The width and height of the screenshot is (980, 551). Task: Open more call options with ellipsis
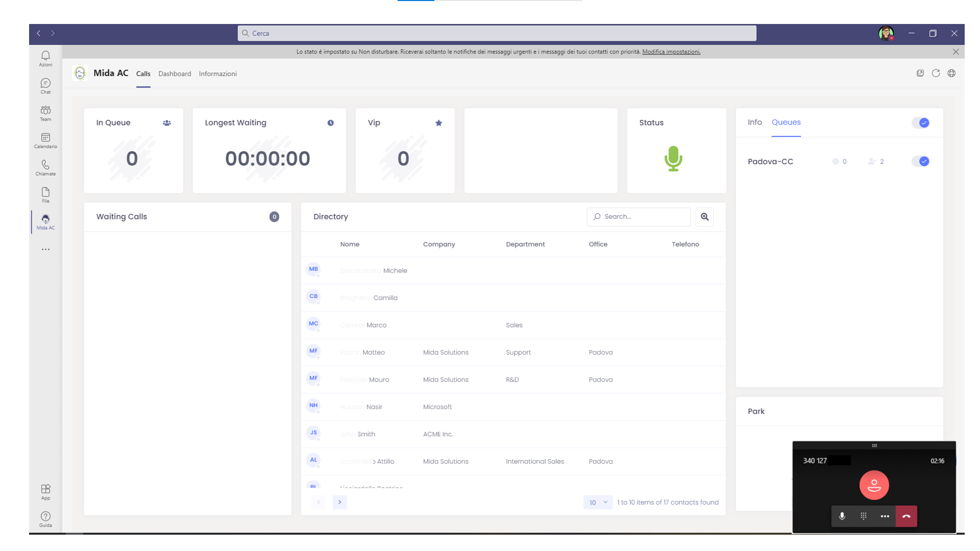pos(885,516)
